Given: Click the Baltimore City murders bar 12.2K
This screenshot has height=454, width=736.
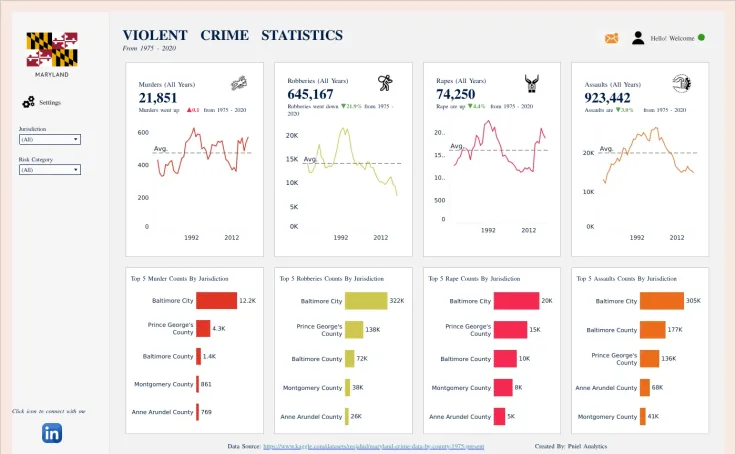Looking at the screenshot, I should [x=216, y=300].
